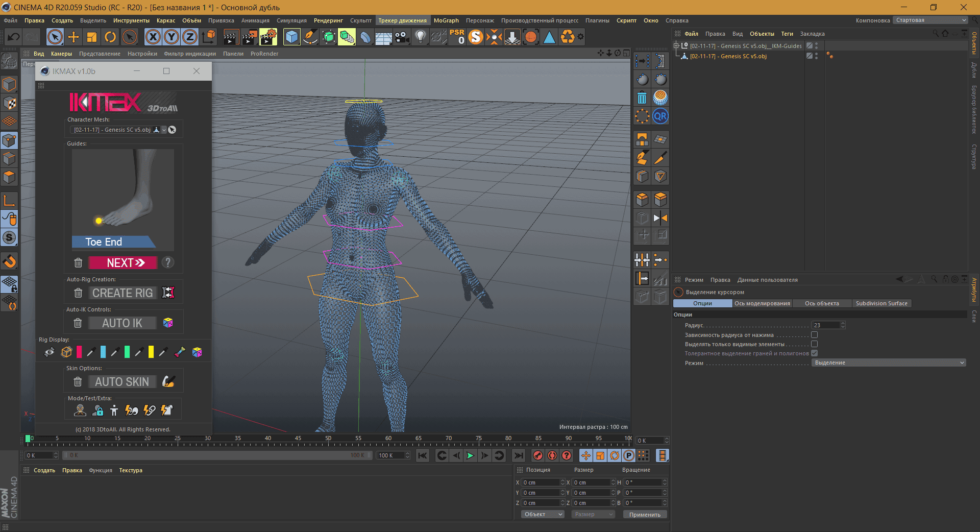Click the AUTO IK button
The width and height of the screenshot is (980, 532).
pyautogui.click(x=122, y=323)
